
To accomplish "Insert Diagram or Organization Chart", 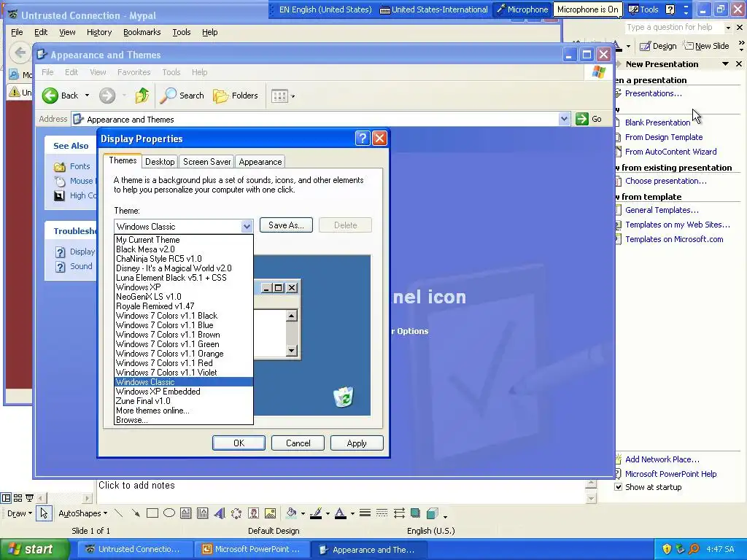I will click(236, 513).
